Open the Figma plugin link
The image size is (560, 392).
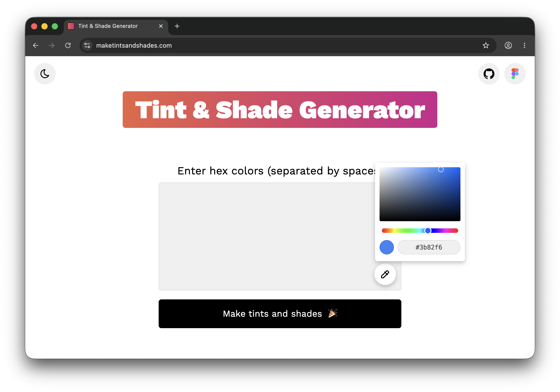tap(515, 73)
